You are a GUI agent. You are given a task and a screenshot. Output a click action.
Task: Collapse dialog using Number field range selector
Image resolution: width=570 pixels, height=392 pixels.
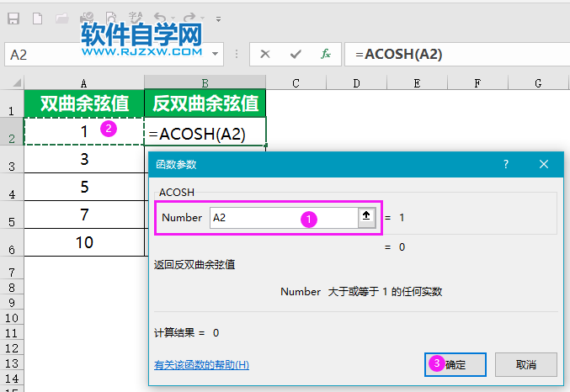click(x=366, y=217)
